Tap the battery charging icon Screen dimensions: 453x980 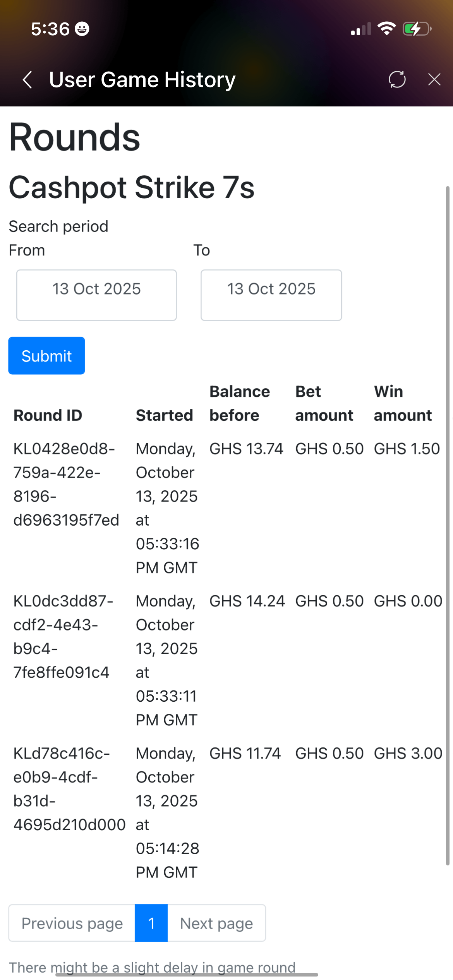(417, 29)
